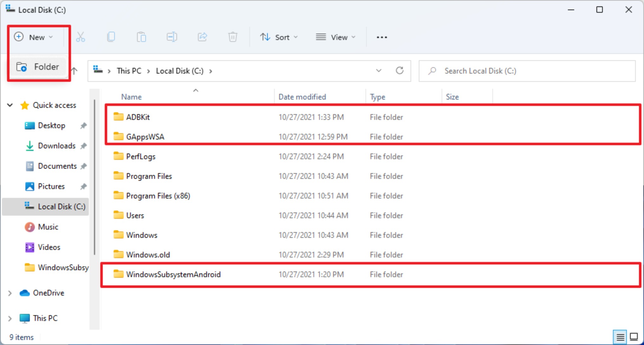This screenshot has width=644, height=345.
Task: Choose Folder from the New menu
Action: click(x=38, y=67)
